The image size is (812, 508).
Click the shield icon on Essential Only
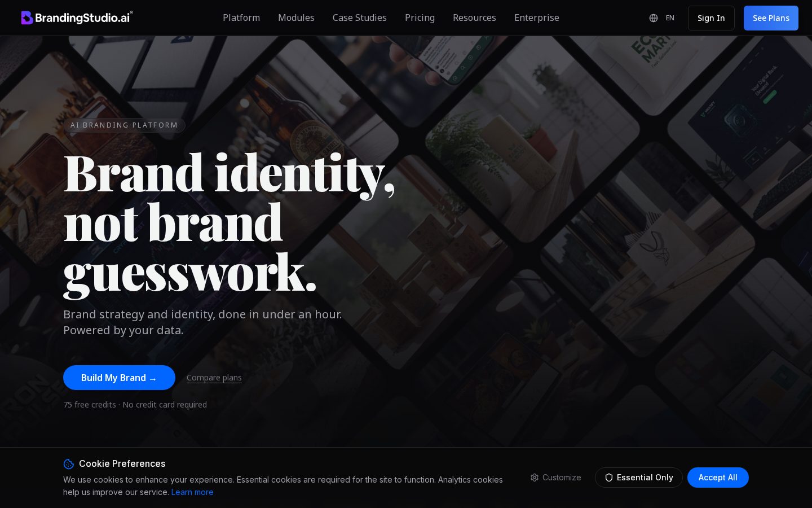point(609,478)
